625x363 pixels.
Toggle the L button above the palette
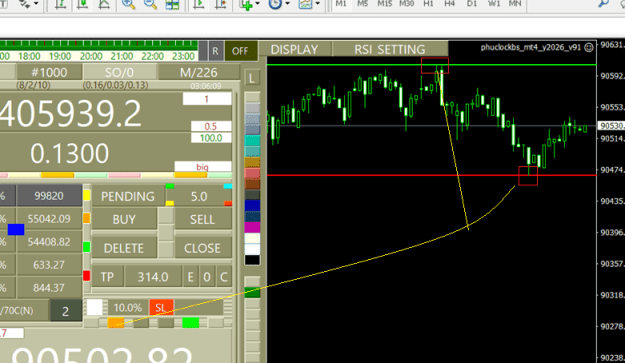252,78
